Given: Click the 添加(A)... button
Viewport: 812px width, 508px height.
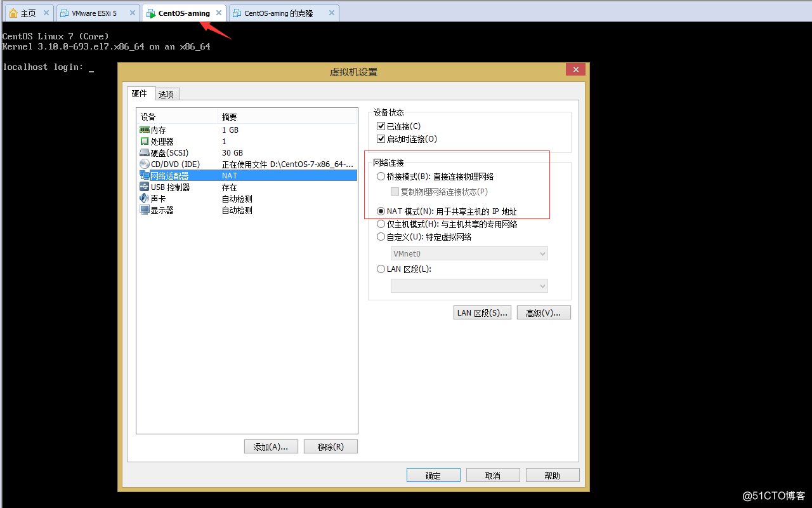Looking at the screenshot, I should point(271,446).
